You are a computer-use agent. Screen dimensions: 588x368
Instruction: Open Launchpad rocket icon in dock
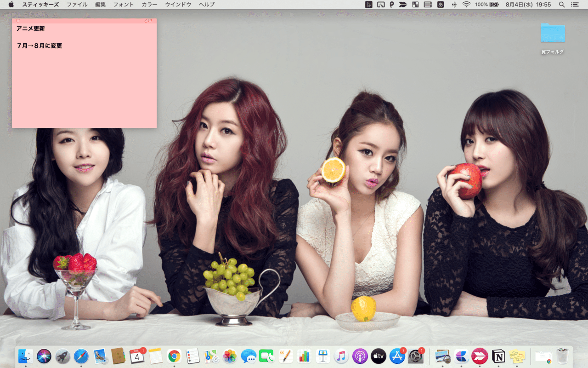click(62, 356)
